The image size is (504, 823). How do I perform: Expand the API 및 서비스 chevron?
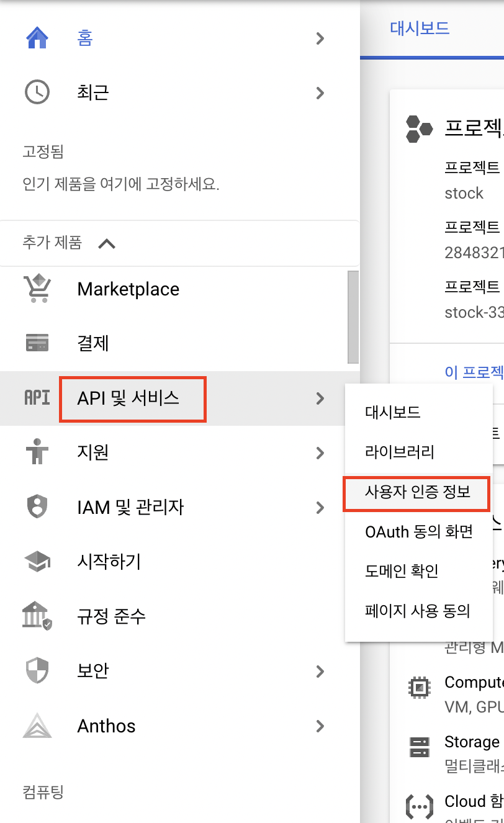pos(320,398)
